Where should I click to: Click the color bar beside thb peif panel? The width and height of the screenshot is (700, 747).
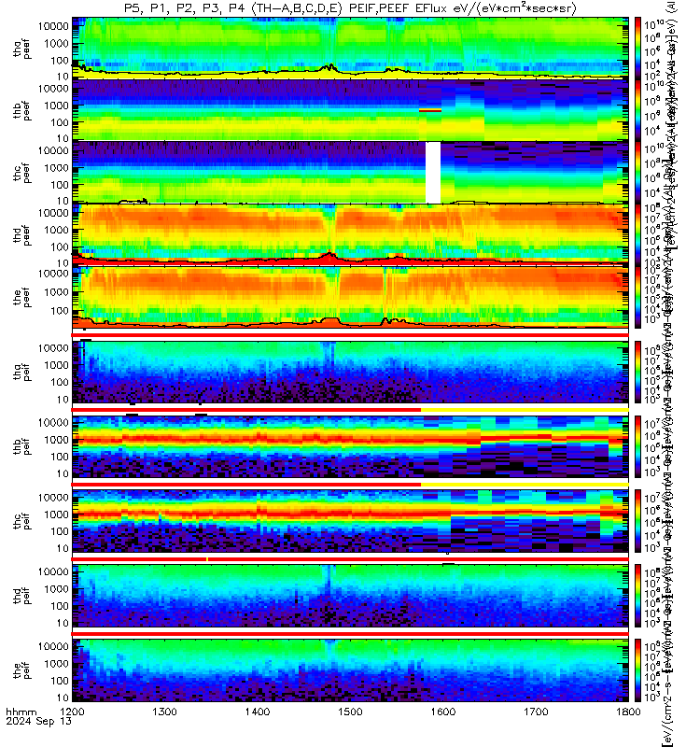(x=638, y=446)
